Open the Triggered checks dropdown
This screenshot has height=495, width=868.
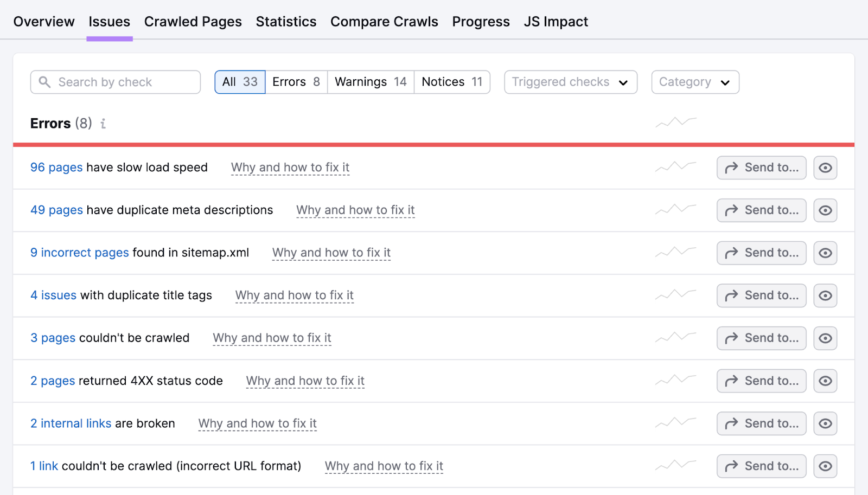coord(570,82)
